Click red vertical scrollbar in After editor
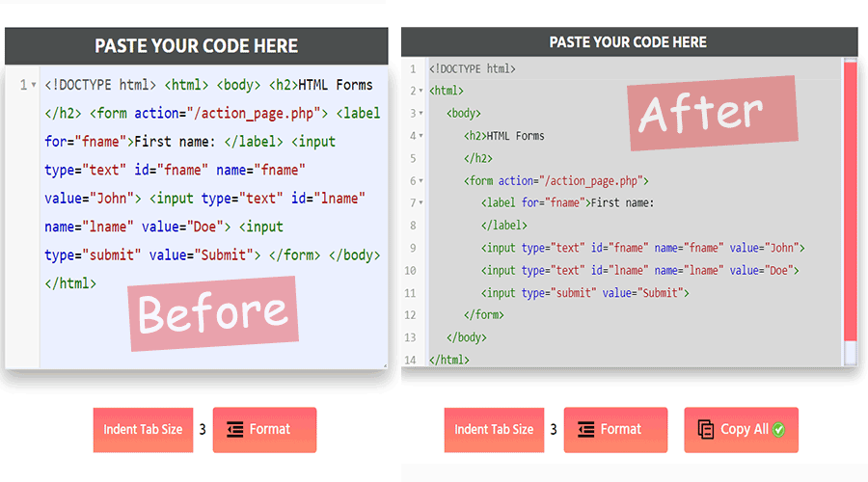 pyautogui.click(x=851, y=201)
